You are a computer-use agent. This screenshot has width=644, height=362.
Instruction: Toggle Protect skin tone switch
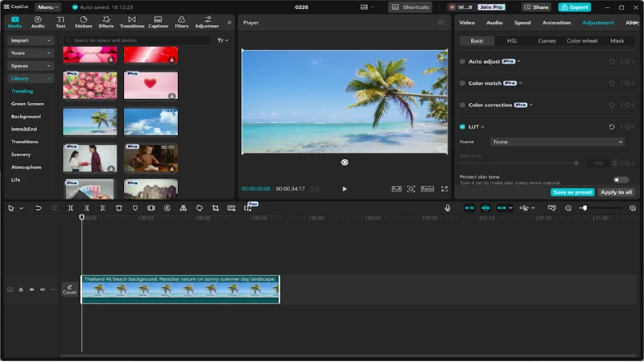pos(621,179)
